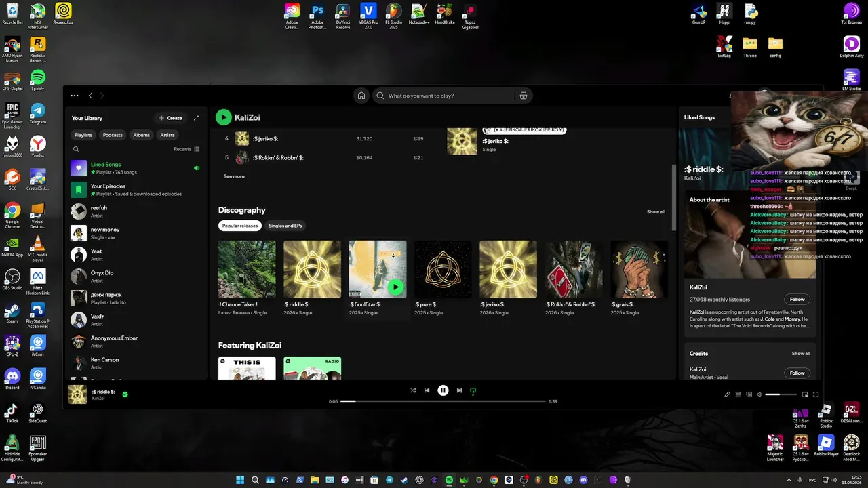868x488 pixels.
Task: Open the play queue icon
Action: coord(738,394)
